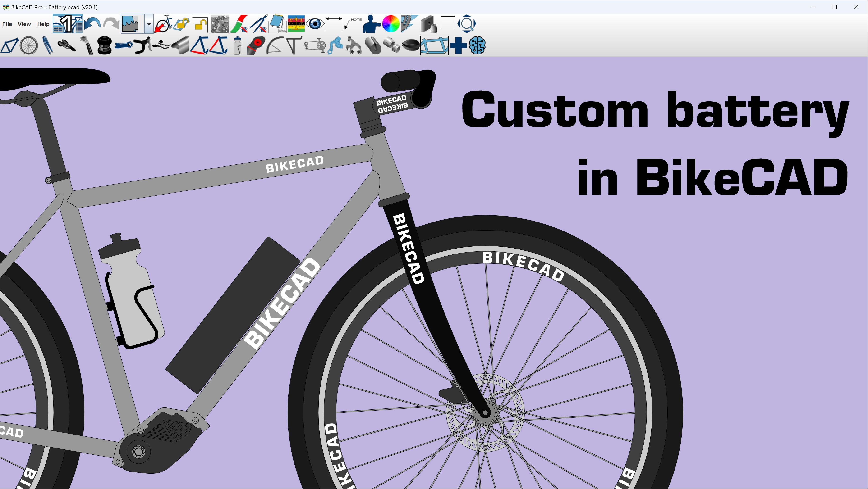The height and width of the screenshot is (489, 868).
Task: Open the rack icon
Action: (294, 45)
